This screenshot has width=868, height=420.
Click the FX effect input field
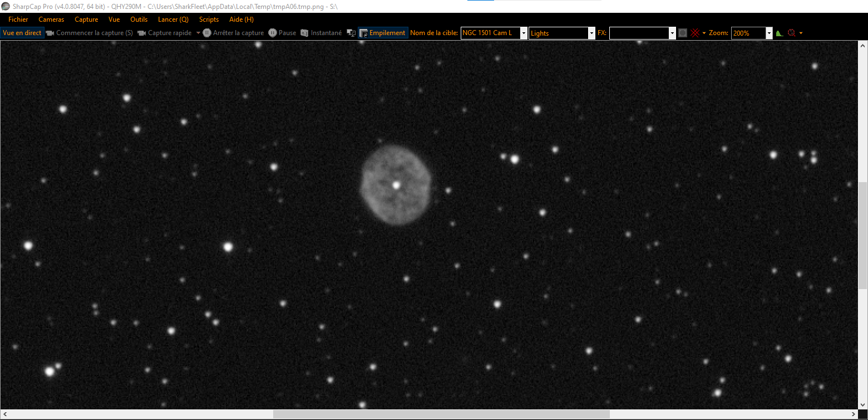point(639,33)
